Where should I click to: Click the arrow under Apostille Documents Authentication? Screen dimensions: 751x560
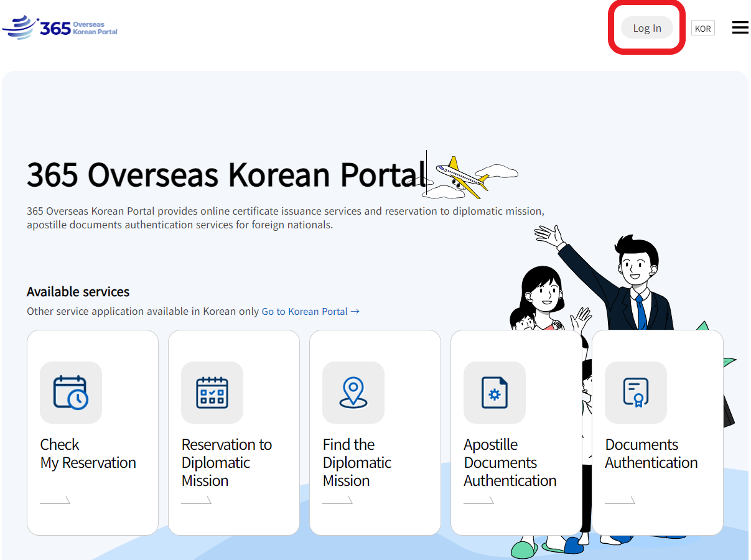[479, 500]
